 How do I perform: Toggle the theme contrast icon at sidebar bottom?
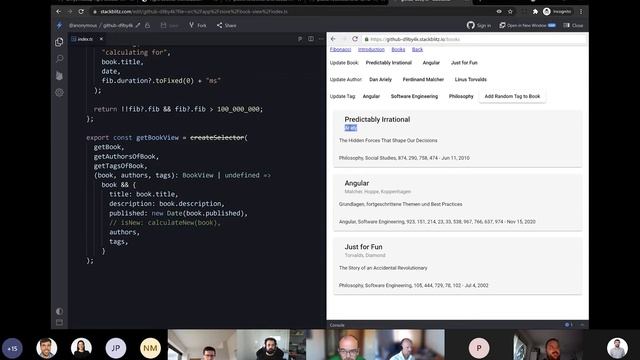coord(59,311)
